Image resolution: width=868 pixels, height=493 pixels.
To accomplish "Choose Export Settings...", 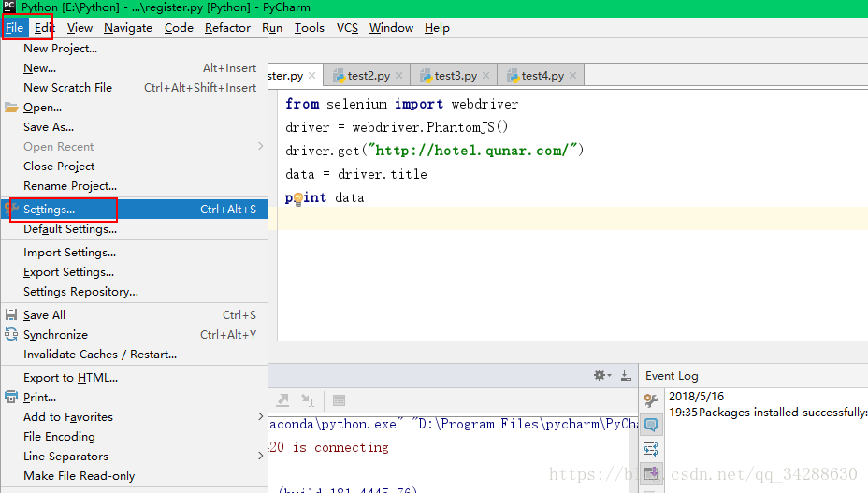I will (x=135, y=272).
